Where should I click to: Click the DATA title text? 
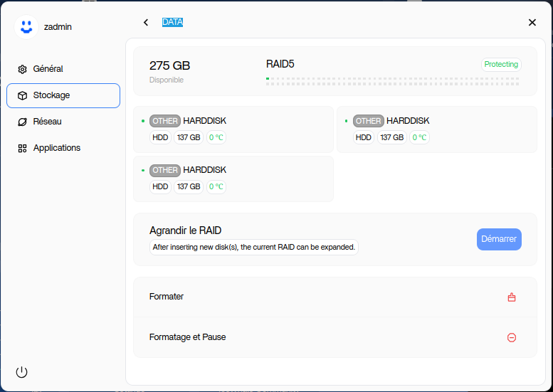coord(172,23)
